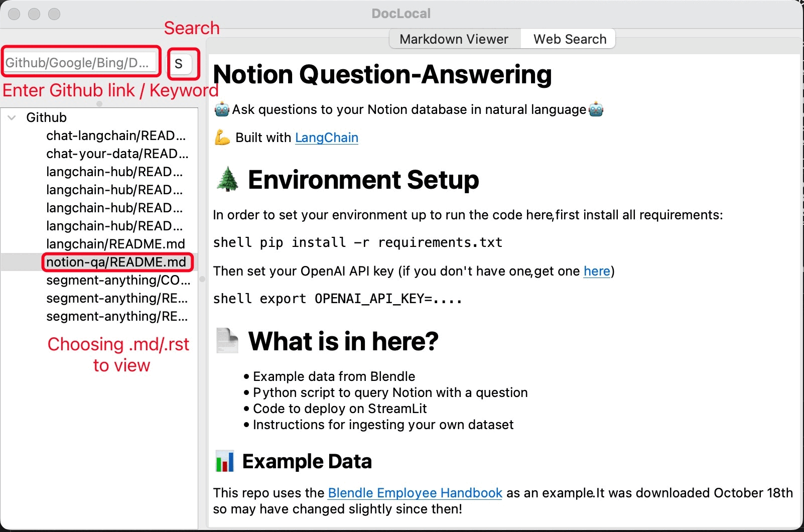The height and width of the screenshot is (532, 804).
Task: Click 'Example data from Blendle' bullet
Action: click(334, 376)
